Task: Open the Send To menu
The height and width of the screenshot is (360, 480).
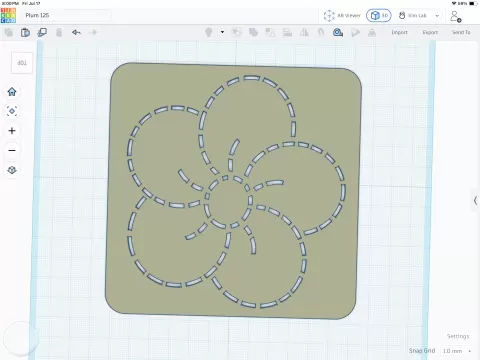Action: [x=461, y=32]
